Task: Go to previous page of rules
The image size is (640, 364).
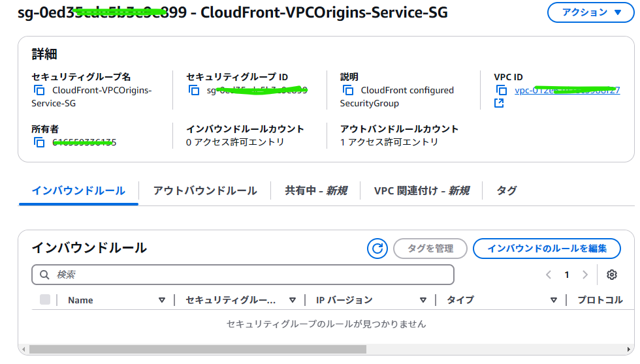Action: pos(549,275)
